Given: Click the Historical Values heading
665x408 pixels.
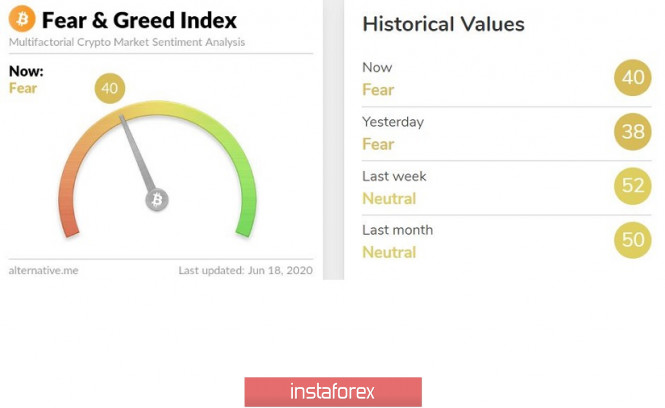Looking at the screenshot, I should pos(443,24).
